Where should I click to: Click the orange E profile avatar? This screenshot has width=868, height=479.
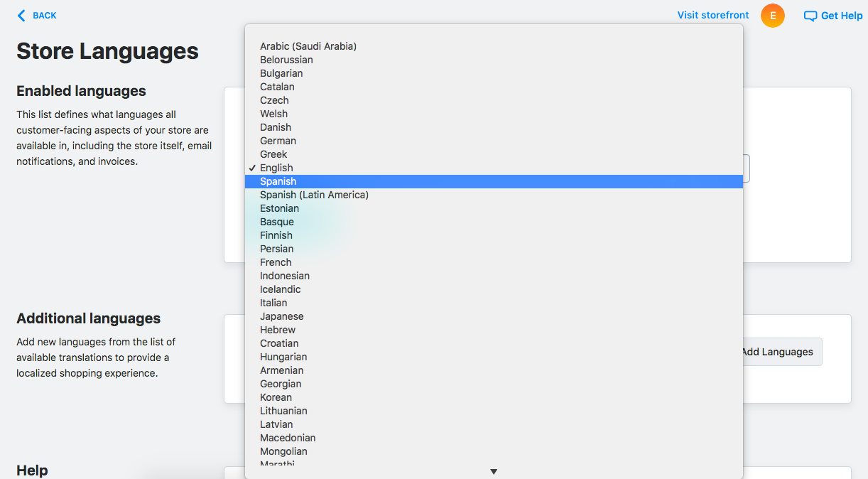(x=773, y=15)
